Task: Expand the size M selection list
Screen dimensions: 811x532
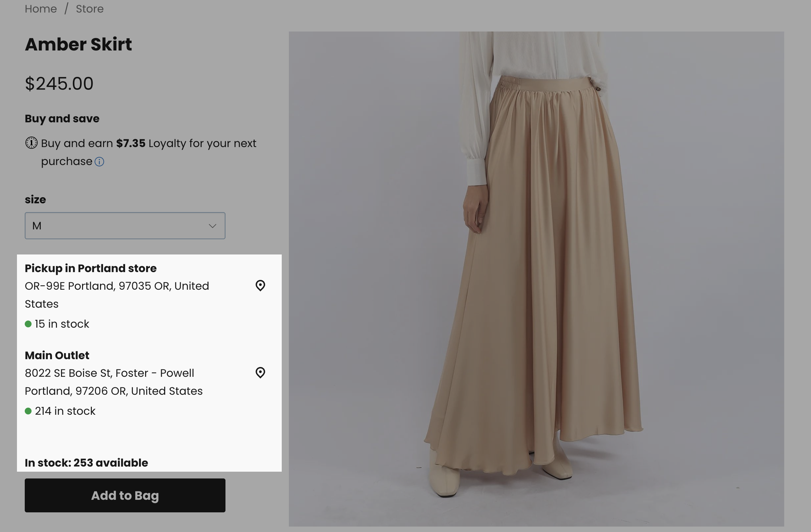Action: (125, 225)
